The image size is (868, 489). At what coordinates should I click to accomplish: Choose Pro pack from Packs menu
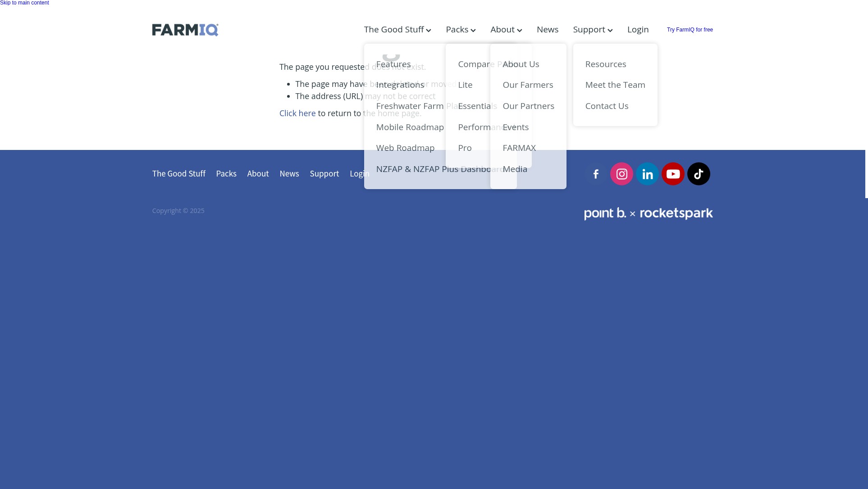(465, 148)
